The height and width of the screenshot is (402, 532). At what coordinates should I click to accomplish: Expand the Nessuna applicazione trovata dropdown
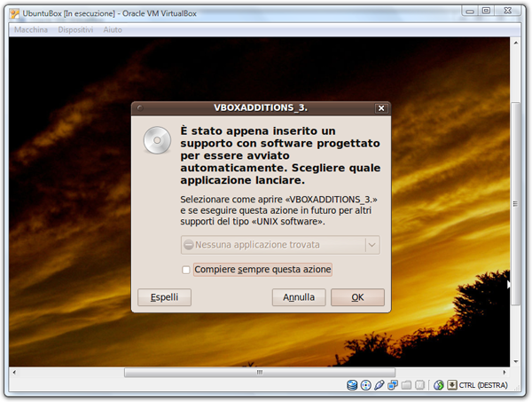point(280,245)
